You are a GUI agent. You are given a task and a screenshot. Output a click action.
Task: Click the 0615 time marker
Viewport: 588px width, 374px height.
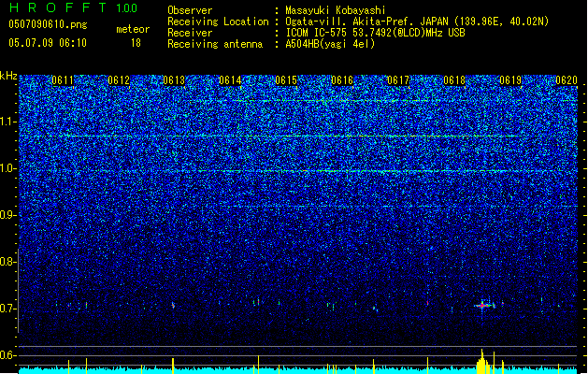(x=286, y=80)
